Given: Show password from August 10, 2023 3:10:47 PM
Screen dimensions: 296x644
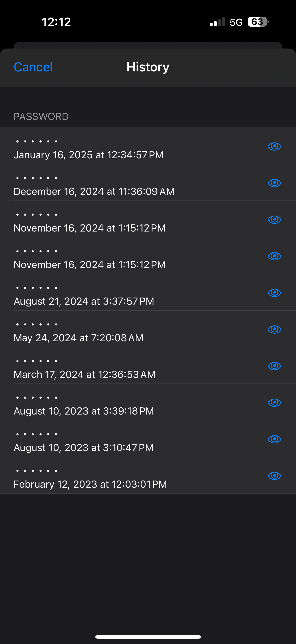Looking at the screenshot, I should pos(274,439).
